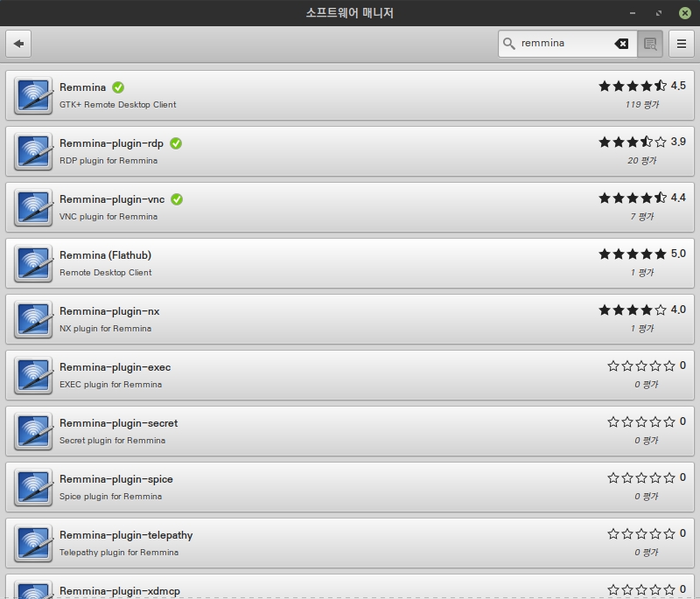Click the Remmina-plugin-exec app icon

pos(33,375)
